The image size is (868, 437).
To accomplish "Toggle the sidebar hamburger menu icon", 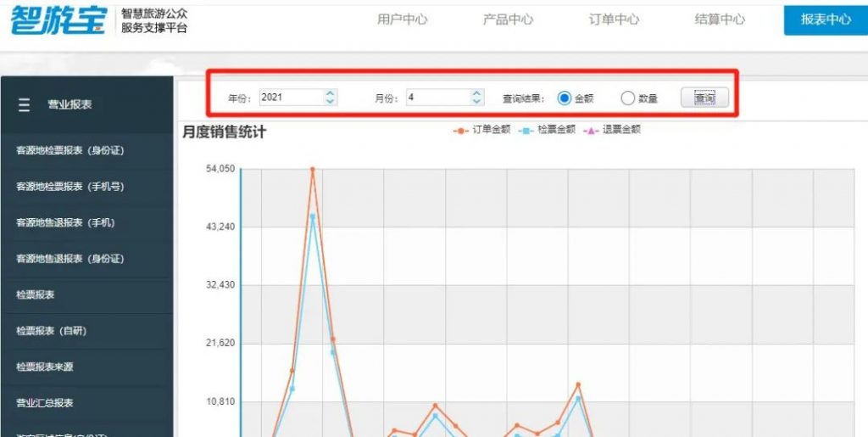I will (24, 104).
